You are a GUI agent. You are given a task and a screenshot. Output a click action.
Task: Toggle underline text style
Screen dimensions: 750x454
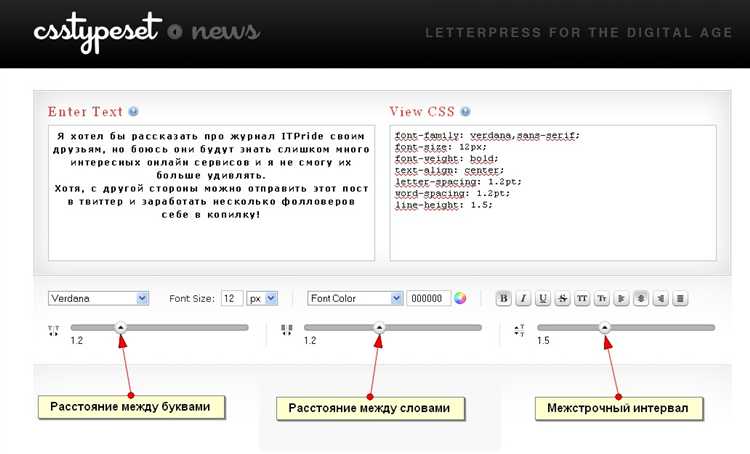click(543, 298)
